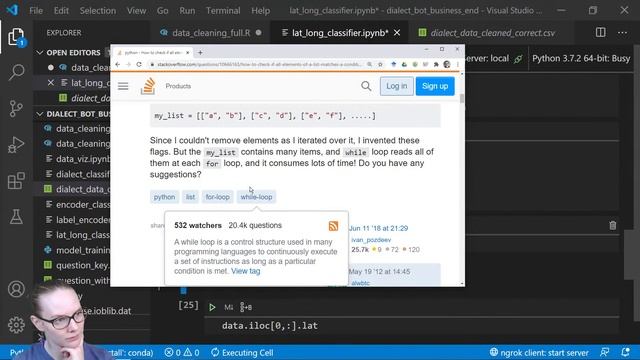Open the Terminal menu
Screen dimensions: 640x360
(223, 11)
